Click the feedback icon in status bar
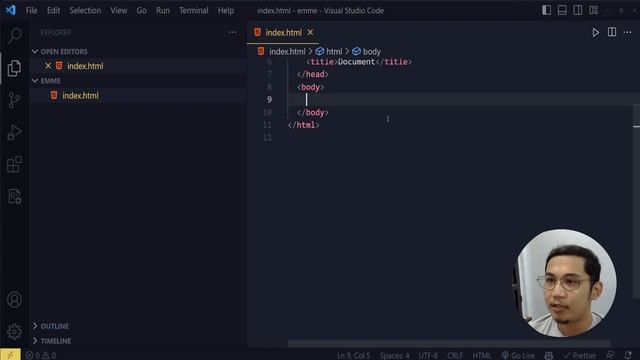This screenshot has width=640, height=360. click(610, 356)
